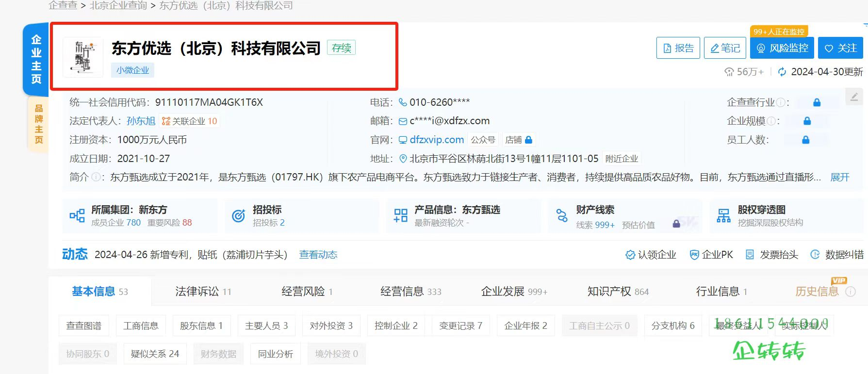Image resolution: width=868 pixels, height=374 pixels.
Task: Open 企业主页 side tab
Action: point(36,59)
